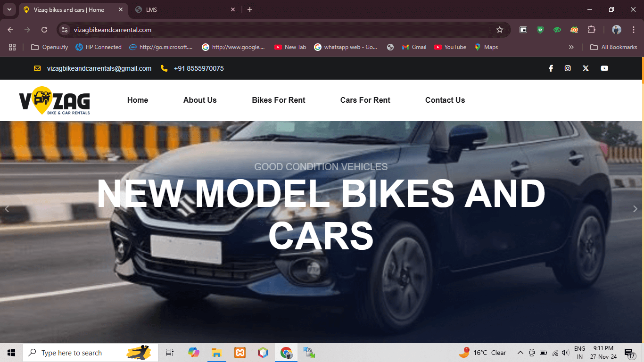Switch to the LMS browser tab
The width and height of the screenshot is (644, 362).
coord(184,9)
